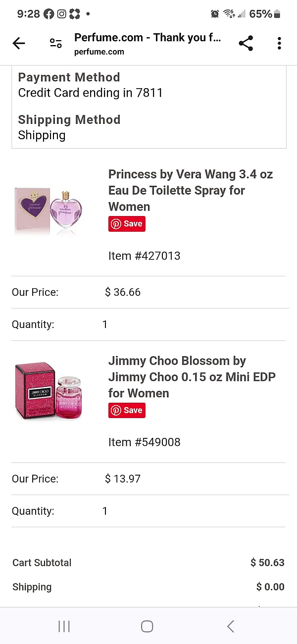Tap the Princess perfume thumbnail image
Screen dimensions: 297x644
[49, 210]
